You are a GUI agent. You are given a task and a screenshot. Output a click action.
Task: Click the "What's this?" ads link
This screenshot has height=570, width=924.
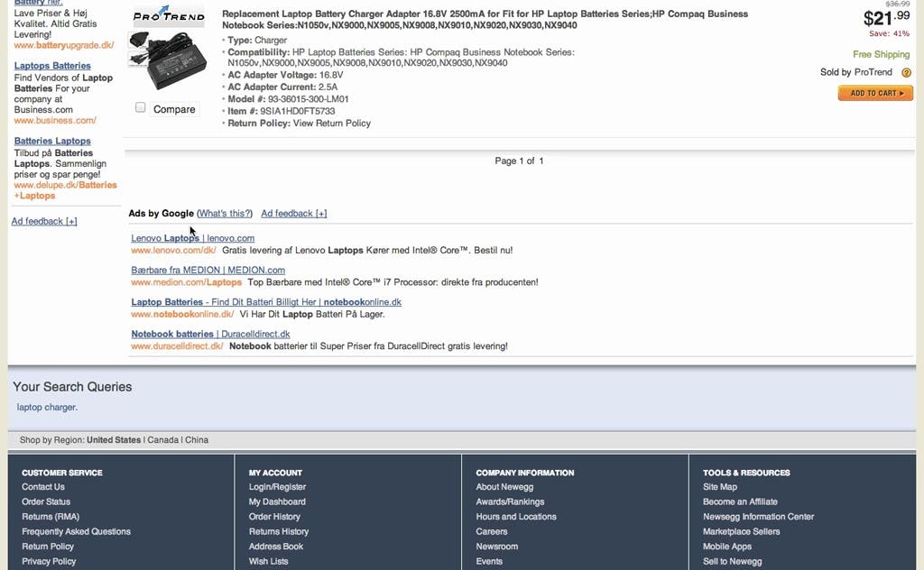click(x=225, y=214)
